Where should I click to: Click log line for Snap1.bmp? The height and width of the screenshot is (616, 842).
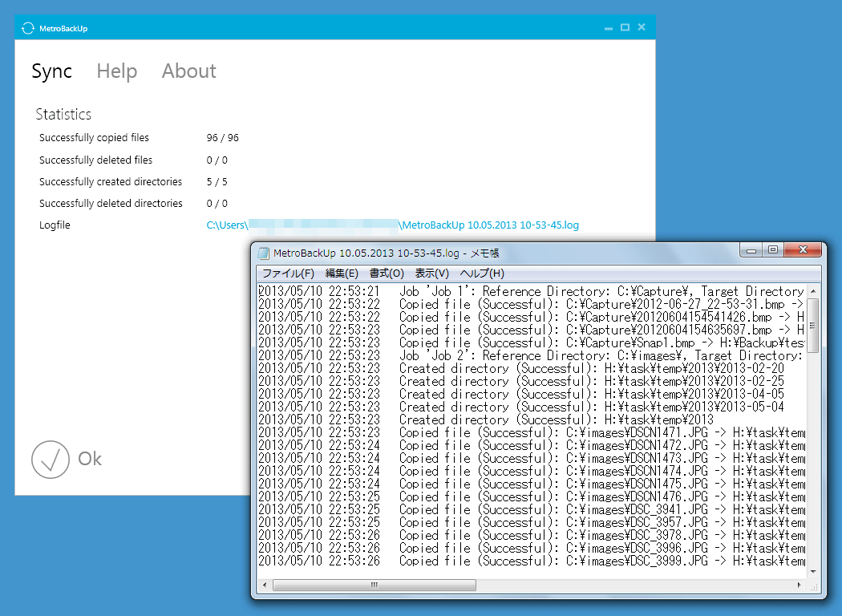532,342
